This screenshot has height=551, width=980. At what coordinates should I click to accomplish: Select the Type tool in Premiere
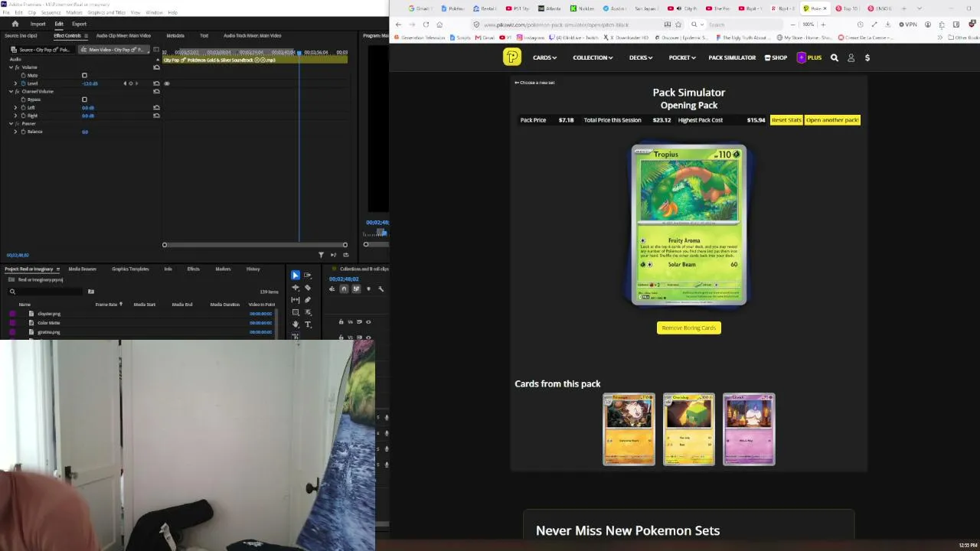308,324
